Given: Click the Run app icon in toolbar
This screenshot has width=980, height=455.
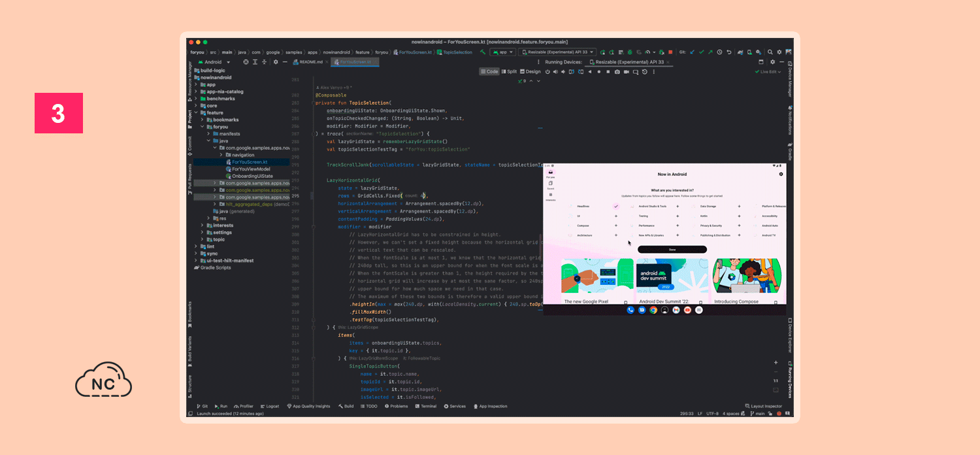Looking at the screenshot, I should click(602, 52).
